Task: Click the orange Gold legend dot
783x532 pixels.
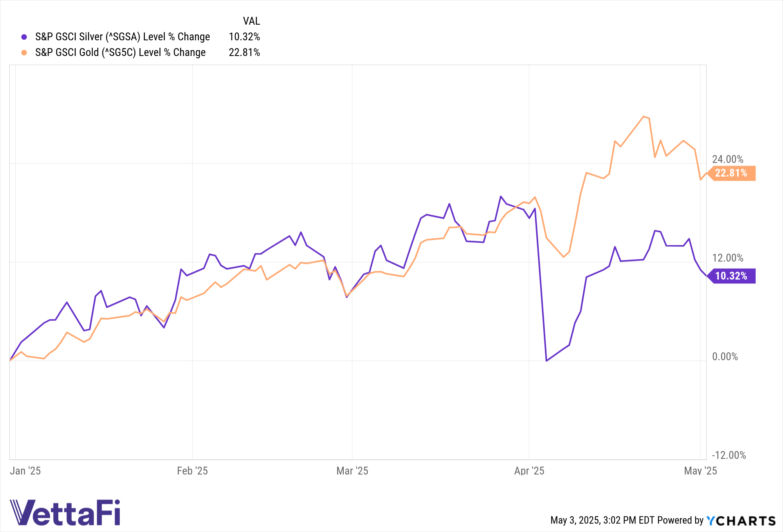Action: (24, 52)
